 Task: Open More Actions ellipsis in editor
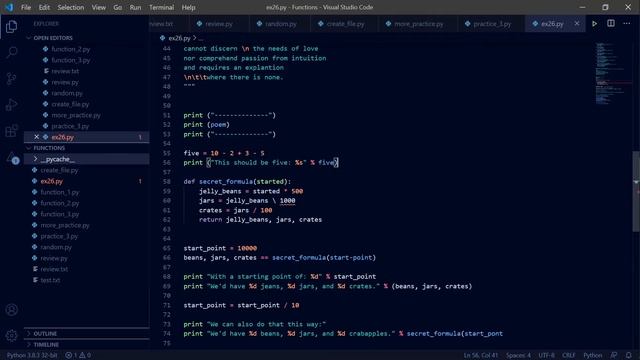tap(627, 24)
